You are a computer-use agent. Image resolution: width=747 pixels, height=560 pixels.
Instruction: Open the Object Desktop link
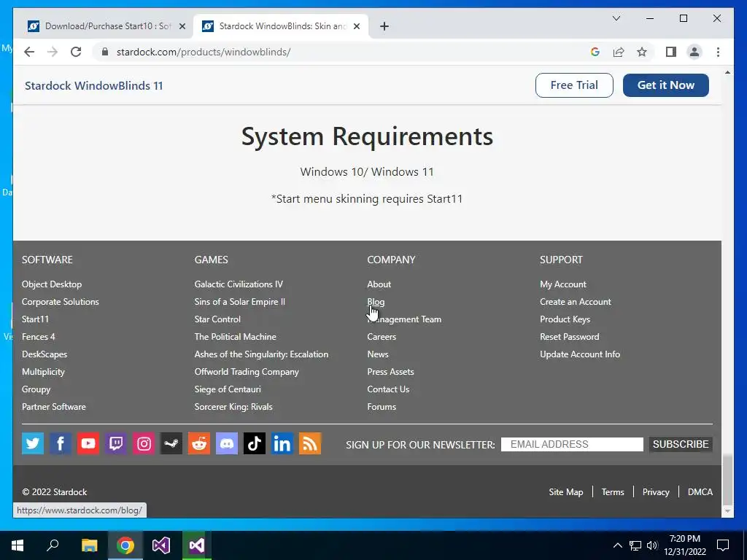[52, 284]
